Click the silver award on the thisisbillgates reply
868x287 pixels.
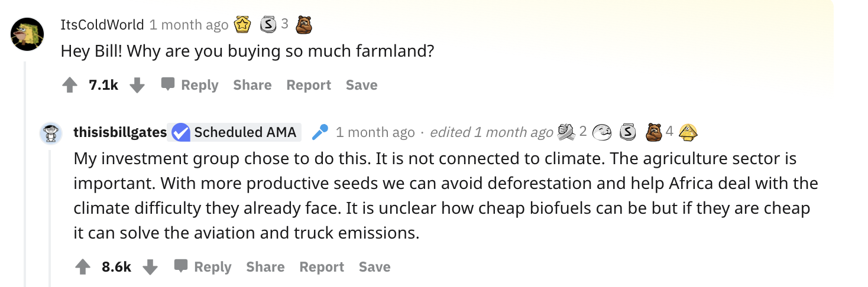pyautogui.click(x=626, y=132)
